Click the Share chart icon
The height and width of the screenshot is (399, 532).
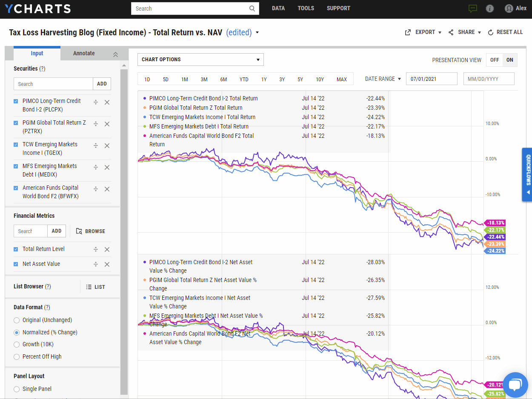pos(450,32)
